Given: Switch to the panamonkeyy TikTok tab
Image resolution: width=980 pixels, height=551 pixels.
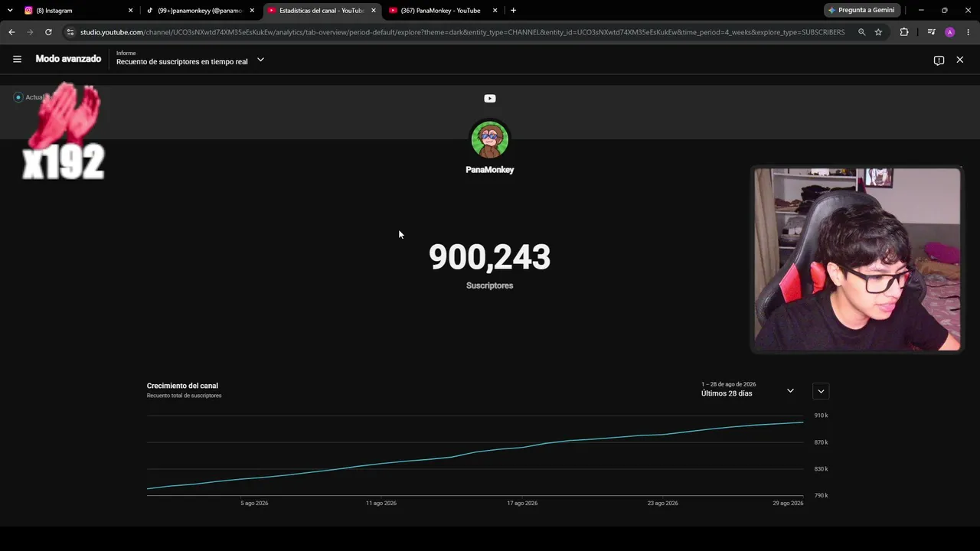Looking at the screenshot, I should pyautogui.click(x=200, y=11).
